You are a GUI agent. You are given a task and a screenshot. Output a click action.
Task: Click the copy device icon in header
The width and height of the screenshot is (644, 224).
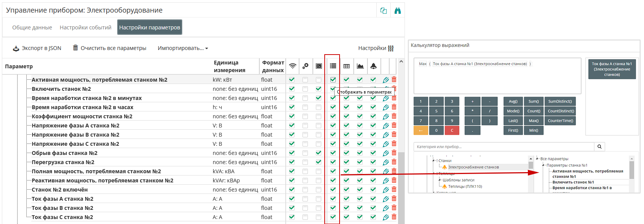(383, 11)
